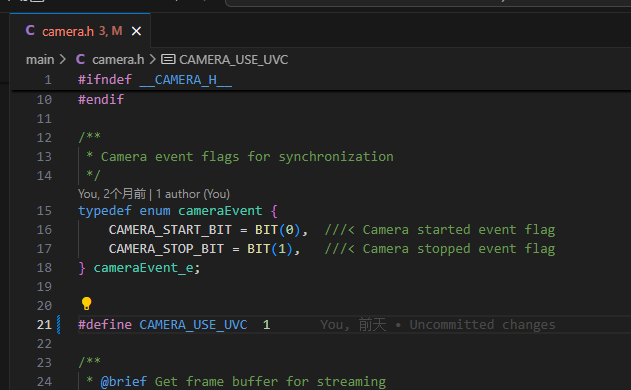Click line number 15 in the gutter
631x390 pixels.
(44, 210)
